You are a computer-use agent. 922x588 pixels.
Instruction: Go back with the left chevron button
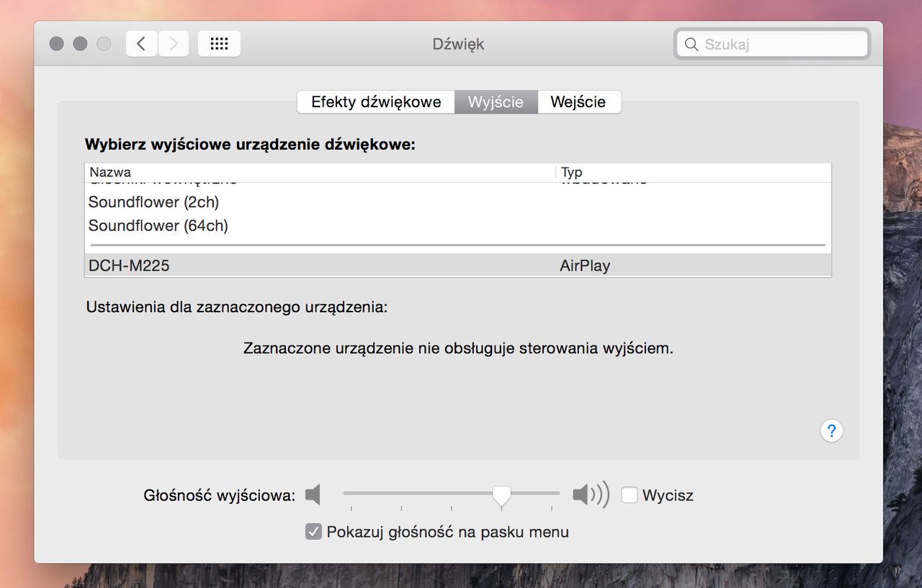point(142,44)
